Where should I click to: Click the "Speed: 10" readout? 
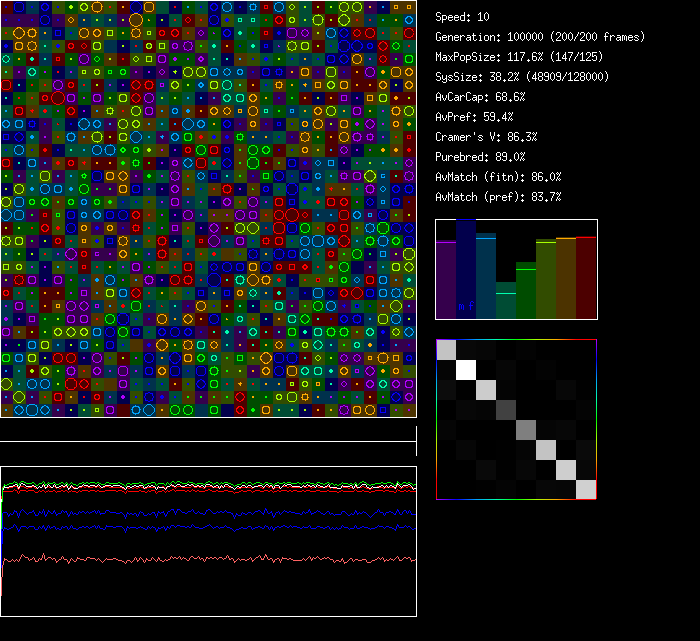(463, 17)
